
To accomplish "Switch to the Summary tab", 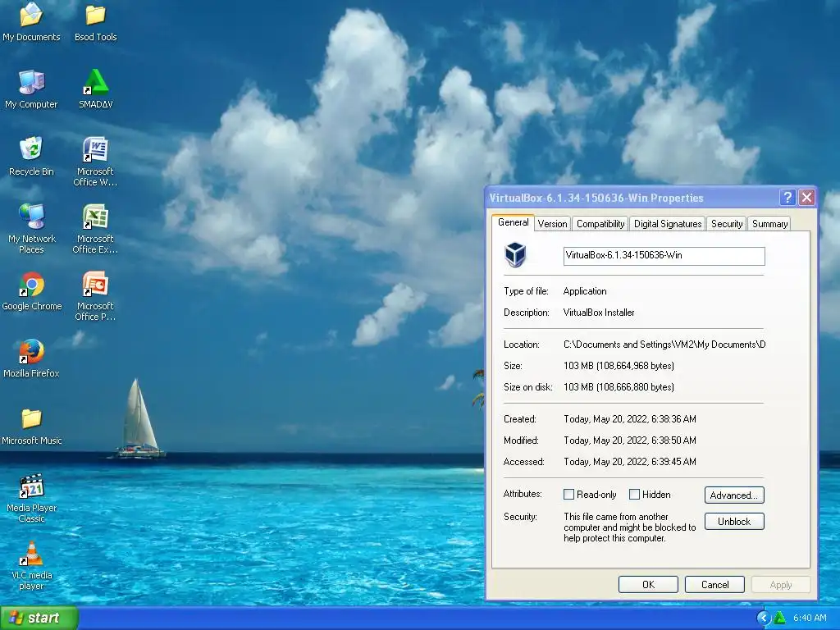I will coord(769,224).
